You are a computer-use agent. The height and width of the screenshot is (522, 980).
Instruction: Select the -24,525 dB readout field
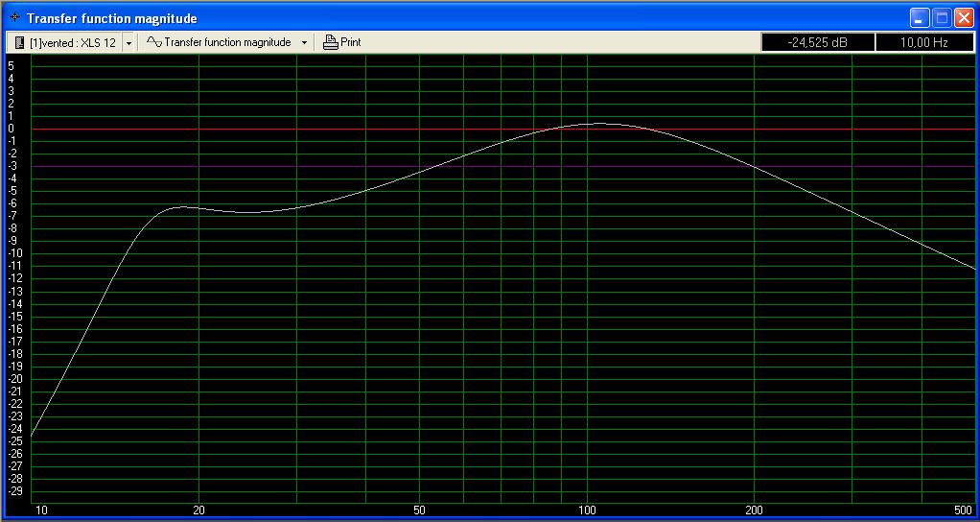pos(817,42)
